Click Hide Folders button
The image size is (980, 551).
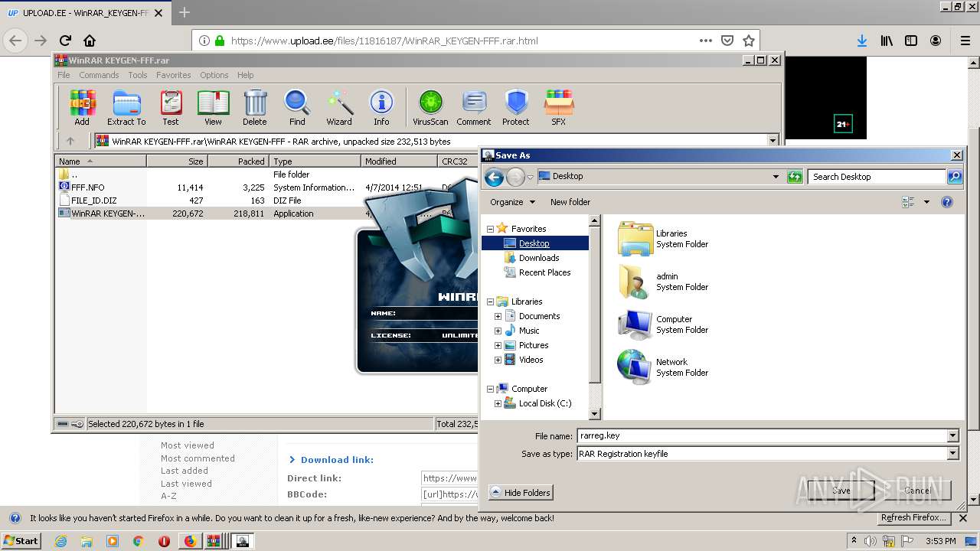[521, 493]
